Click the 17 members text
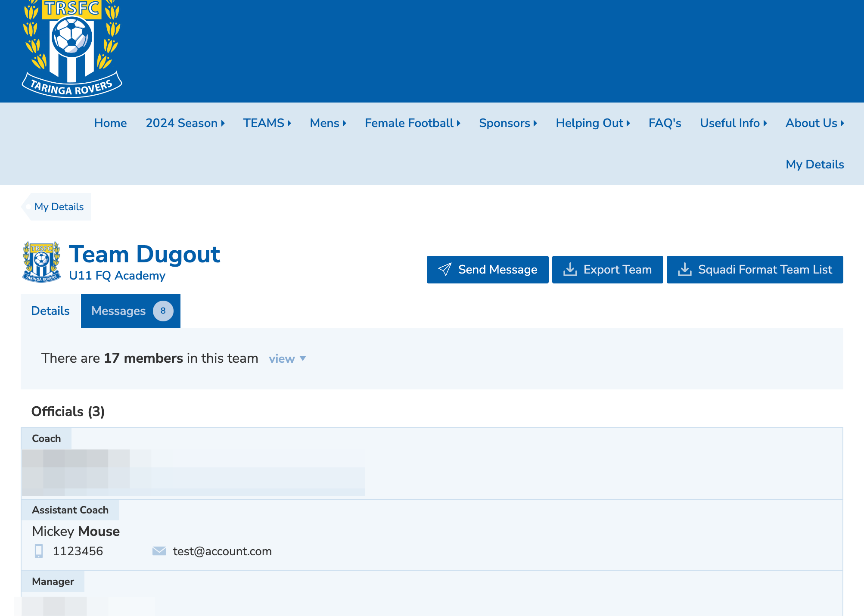Screen dimensions: 864x616 pos(143,358)
